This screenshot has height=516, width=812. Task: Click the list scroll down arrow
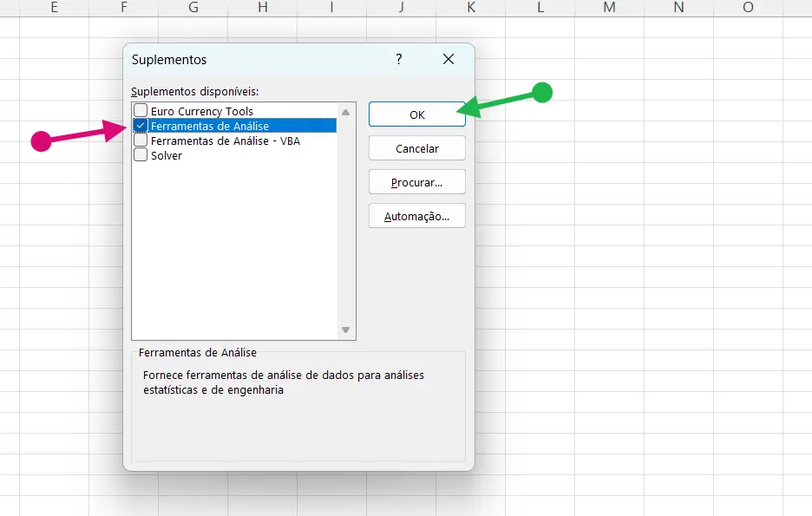(x=345, y=330)
